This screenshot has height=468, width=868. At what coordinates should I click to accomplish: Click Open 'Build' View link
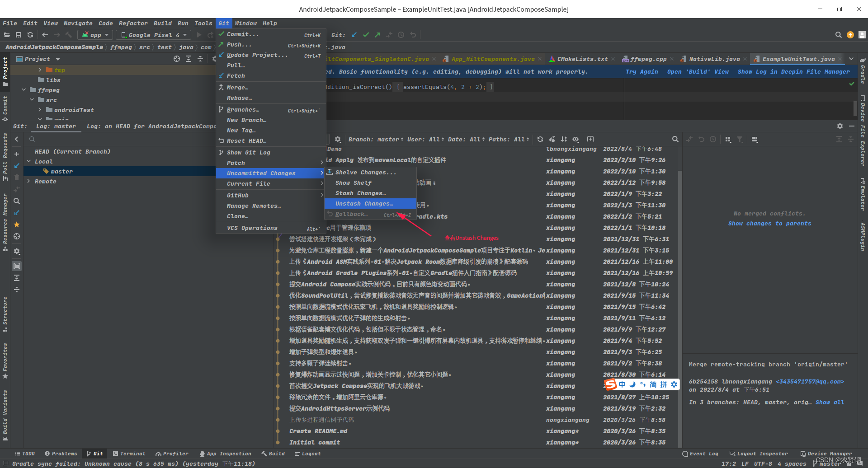tap(698, 71)
